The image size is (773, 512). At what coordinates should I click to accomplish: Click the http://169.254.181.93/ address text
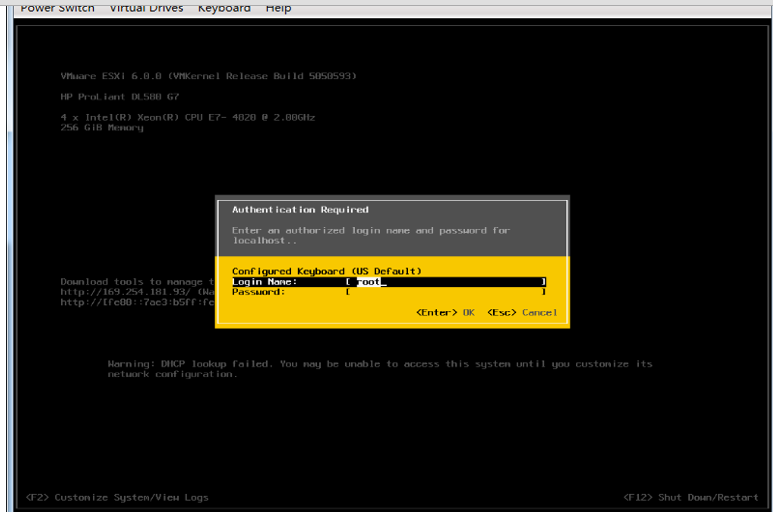[x=125, y=292]
